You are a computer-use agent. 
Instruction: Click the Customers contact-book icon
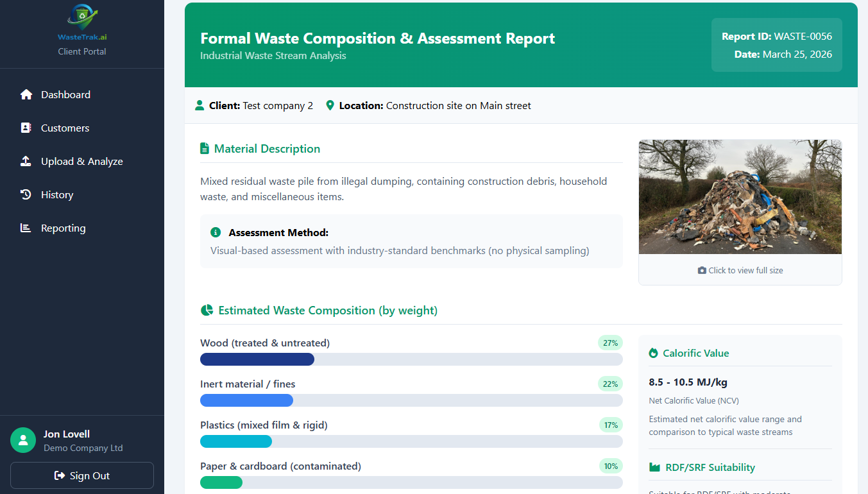click(26, 128)
